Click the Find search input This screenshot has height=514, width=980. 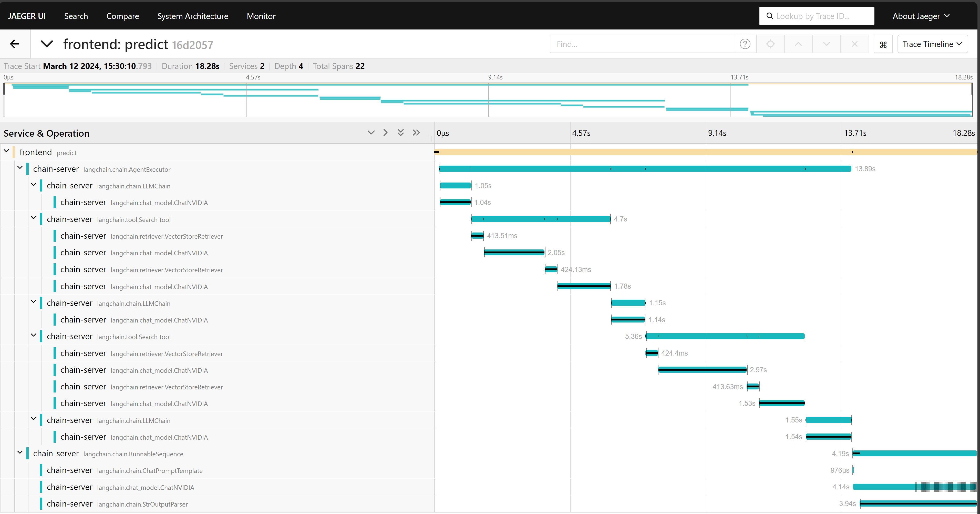[x=642, y=44]
